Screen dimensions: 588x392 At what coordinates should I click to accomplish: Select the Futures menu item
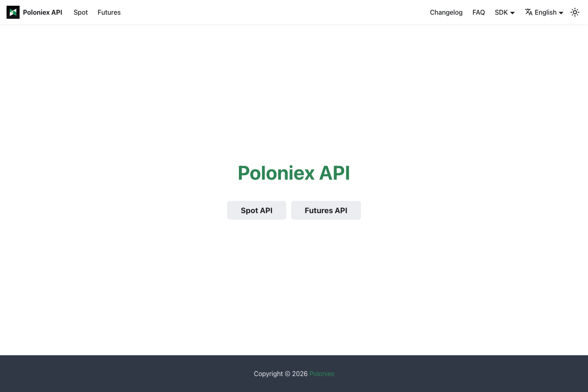pyautogui.click(x=109, y=12)
